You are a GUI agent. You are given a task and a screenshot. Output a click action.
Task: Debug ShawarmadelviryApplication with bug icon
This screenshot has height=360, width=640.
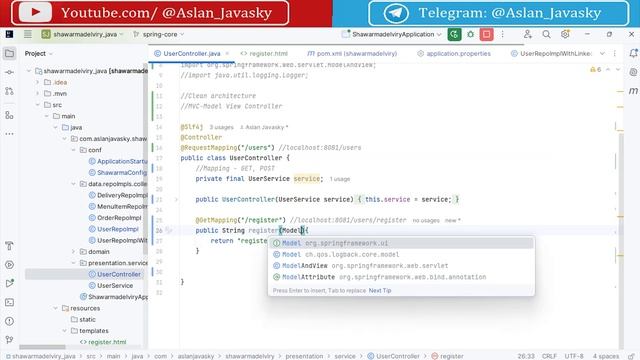point(471,34)
